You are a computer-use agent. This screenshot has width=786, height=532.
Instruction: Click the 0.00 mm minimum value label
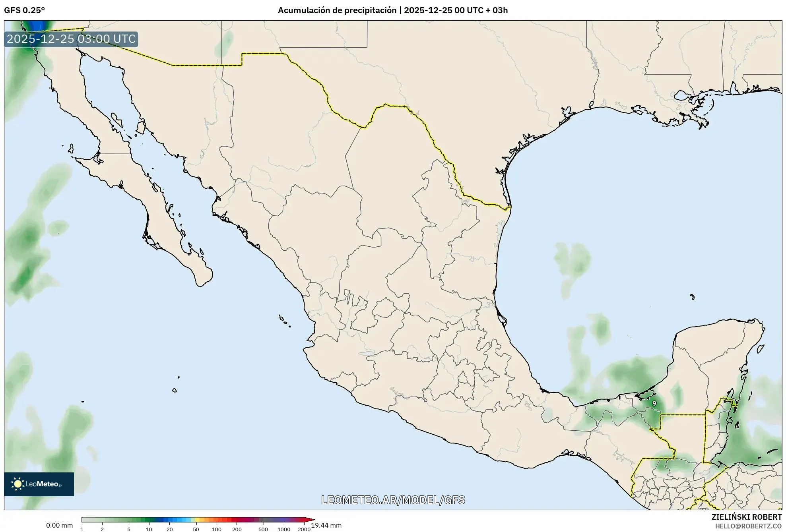pyautogui.click(x=59, y=525)
